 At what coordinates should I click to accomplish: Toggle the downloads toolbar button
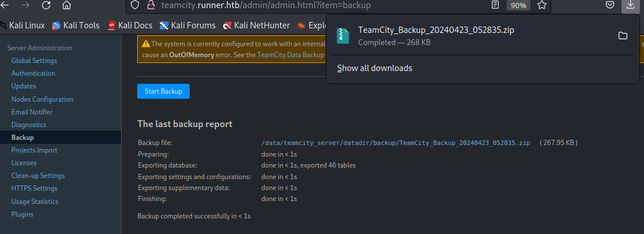[630, 5]
